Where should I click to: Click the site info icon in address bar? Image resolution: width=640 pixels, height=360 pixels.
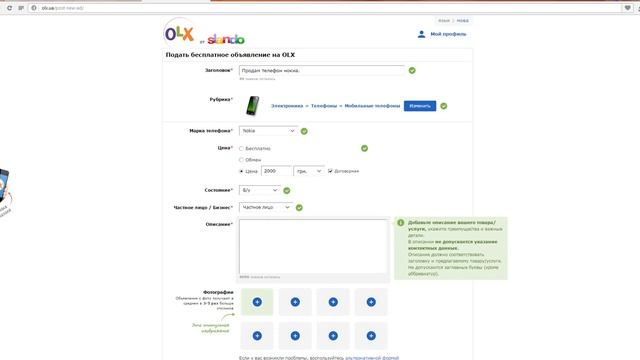(34, 8)
